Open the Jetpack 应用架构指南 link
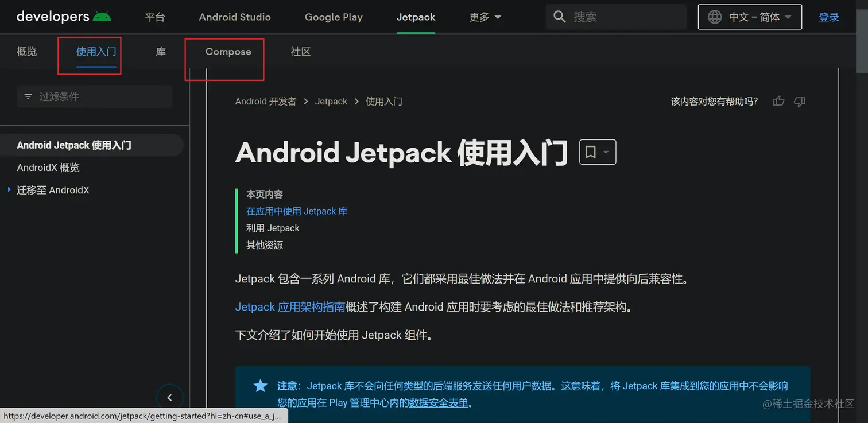 click(x=290, y=307)
